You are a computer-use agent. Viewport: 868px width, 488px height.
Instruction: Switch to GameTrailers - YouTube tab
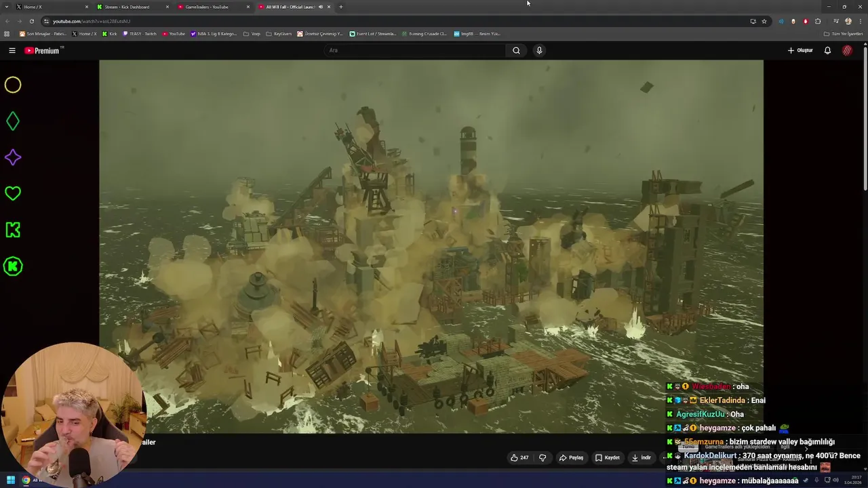[212, 7]
